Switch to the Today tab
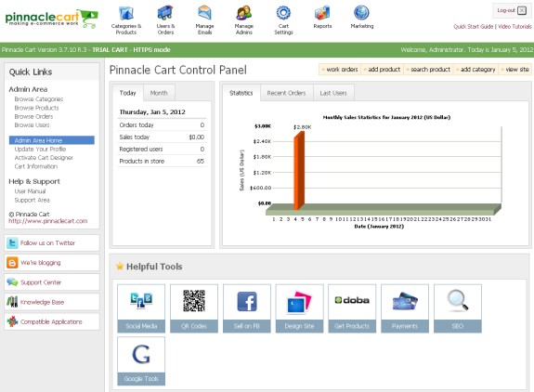Image resolution: width=534 pixels, height=392 pixels. [128, 93]
